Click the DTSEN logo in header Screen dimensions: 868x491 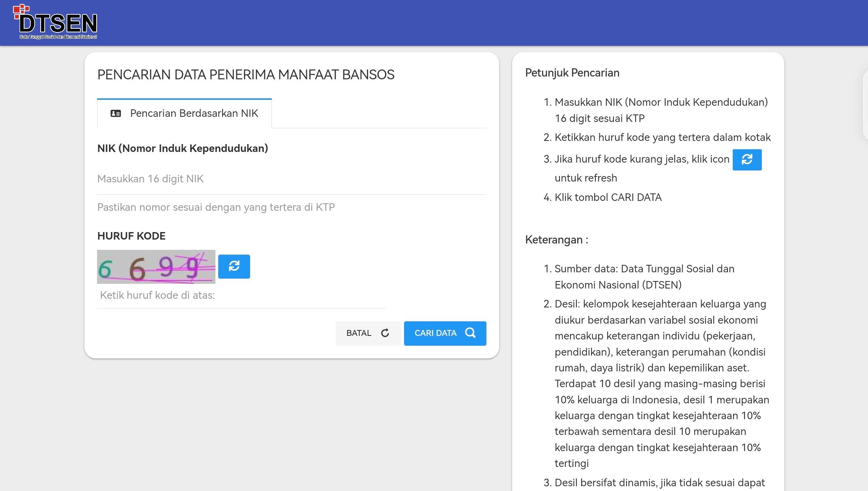(56, 22)
